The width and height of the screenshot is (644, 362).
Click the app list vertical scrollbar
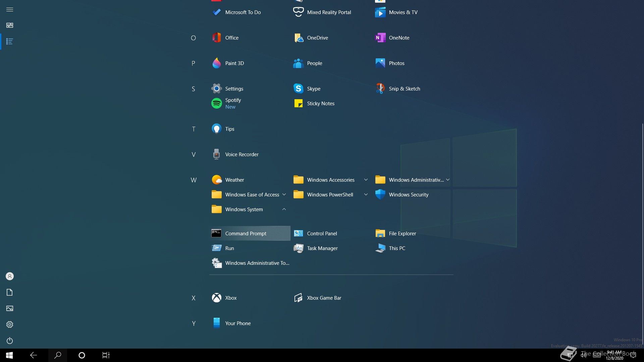click(x=642, y=235)
